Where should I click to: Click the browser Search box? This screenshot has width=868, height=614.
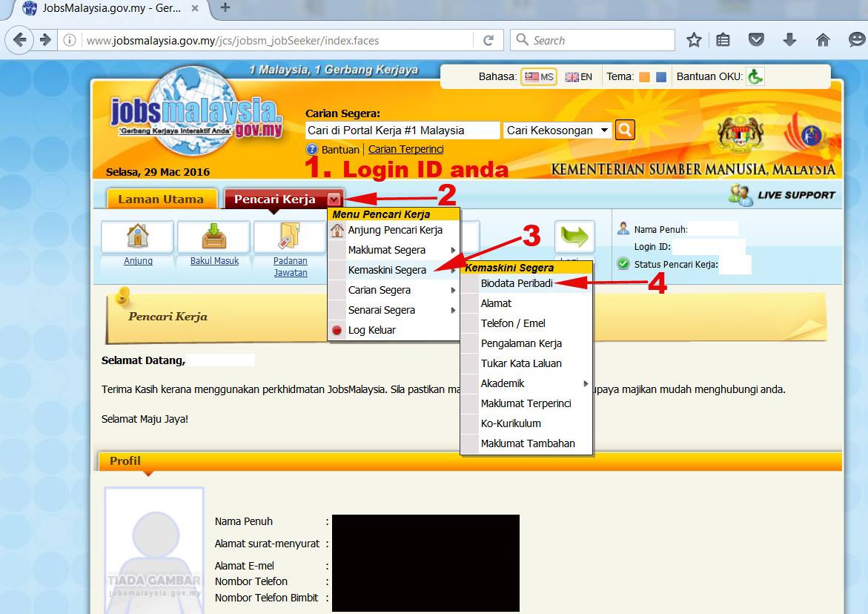click(x=592, y=41)
